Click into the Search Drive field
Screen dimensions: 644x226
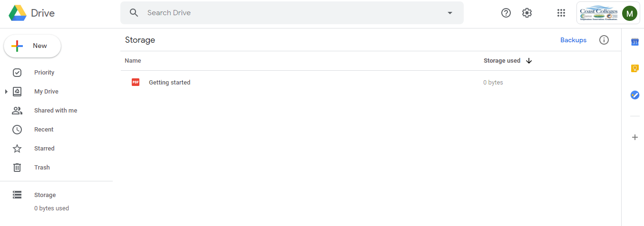[x=285, y=13]
